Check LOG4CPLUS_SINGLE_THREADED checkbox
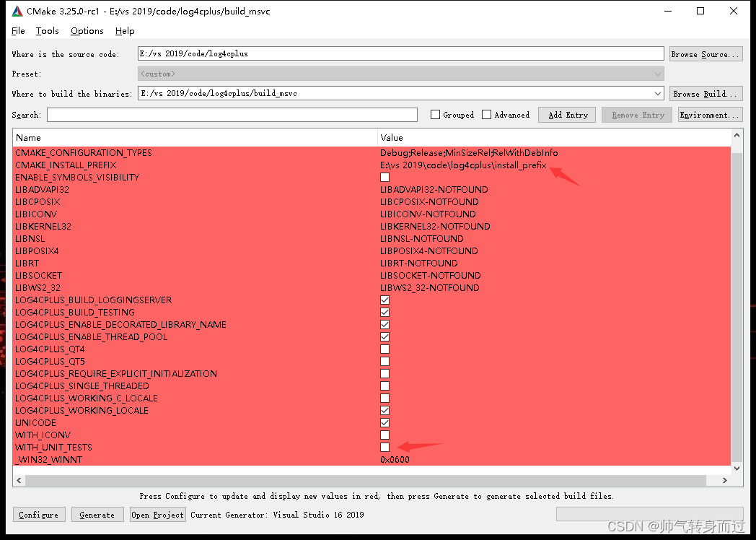Image resolution: width=756 pixels, height=540 pixels. pyautogui.click(x=384, y=386)
